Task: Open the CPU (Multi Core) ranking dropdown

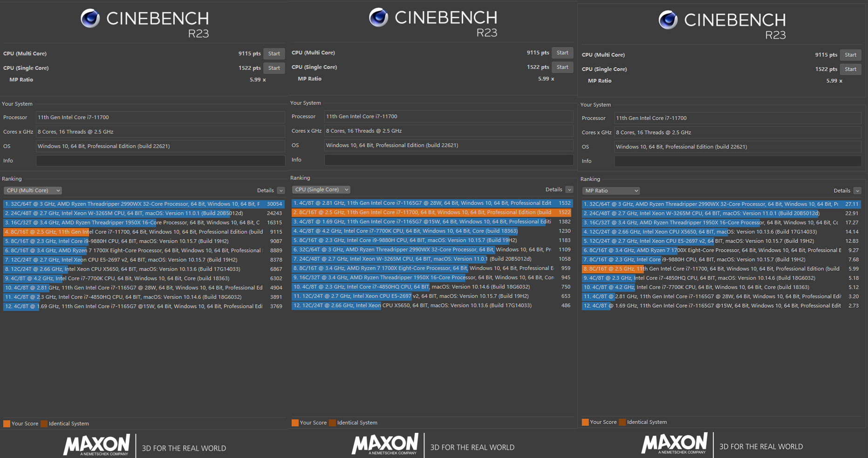Action: click(x=33, y=190)
